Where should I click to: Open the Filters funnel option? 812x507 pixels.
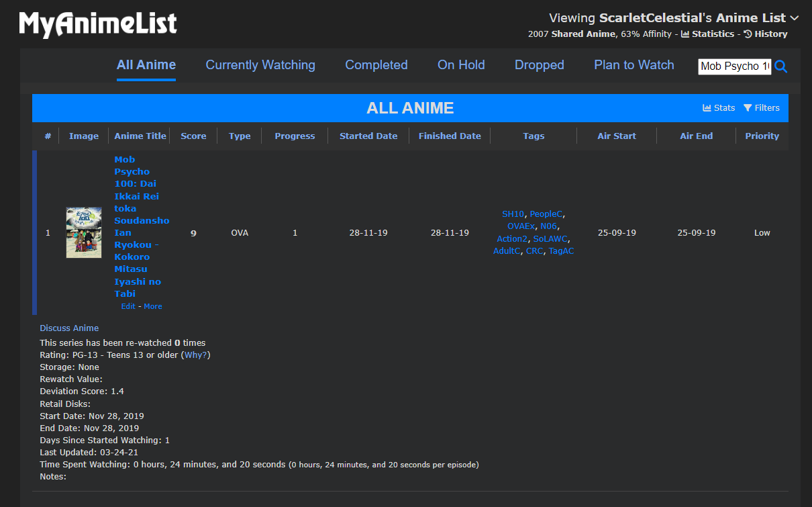762,107
